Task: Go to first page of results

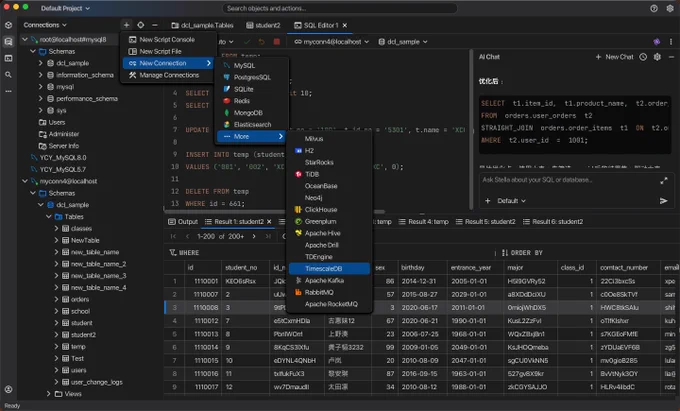Action: click(173, 236)
